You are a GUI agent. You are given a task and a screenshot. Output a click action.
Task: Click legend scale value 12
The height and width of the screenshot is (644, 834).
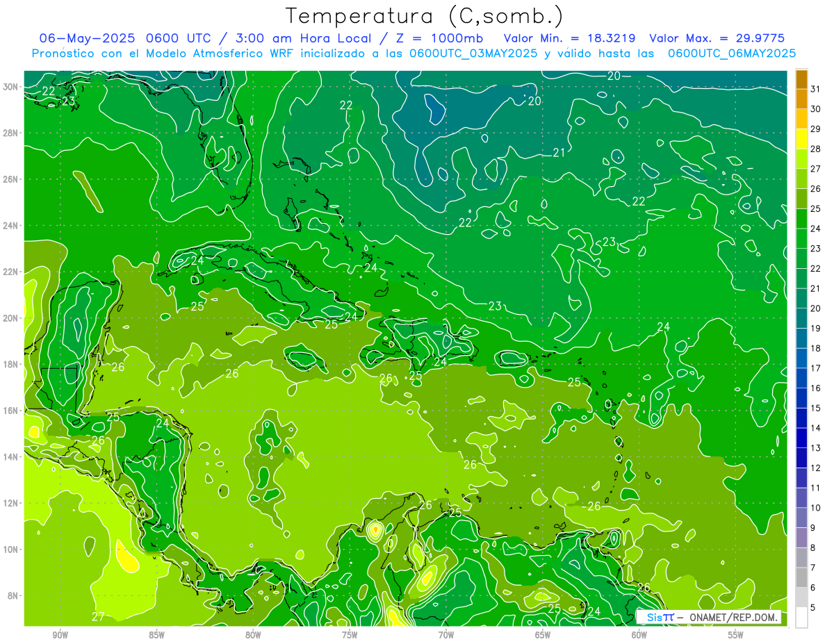(816, 468)
